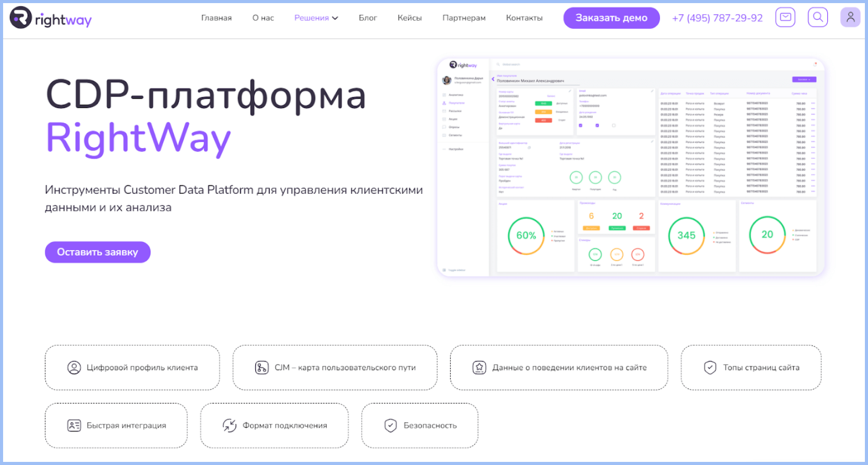Click the Инструменты Customer Data Platform description
This screenshot has height=465, width=868.
234,198
